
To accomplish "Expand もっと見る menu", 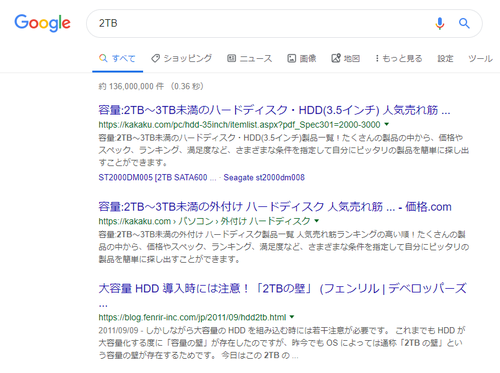I will pyautogui.click(x=399, y=58).
